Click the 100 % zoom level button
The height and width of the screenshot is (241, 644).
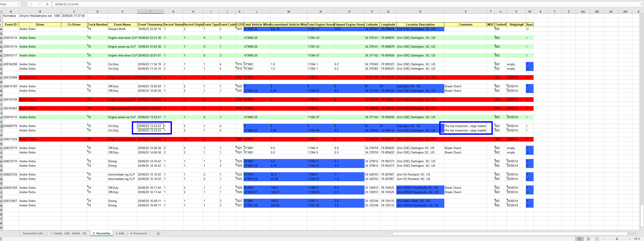(x=637, y=239)
